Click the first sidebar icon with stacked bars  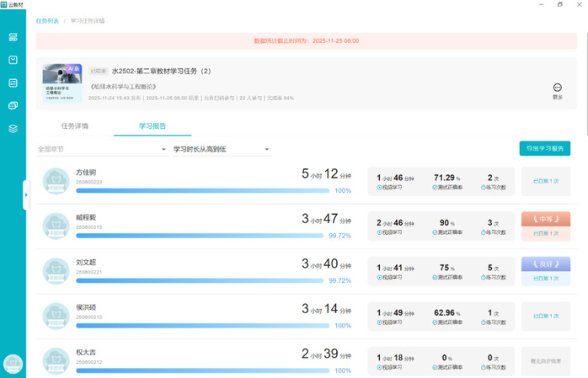(13, 37)
